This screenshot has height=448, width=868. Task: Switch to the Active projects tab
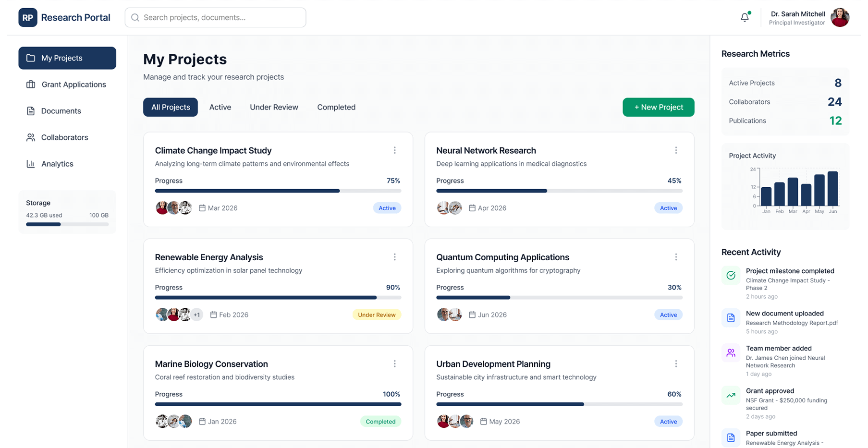220,107
